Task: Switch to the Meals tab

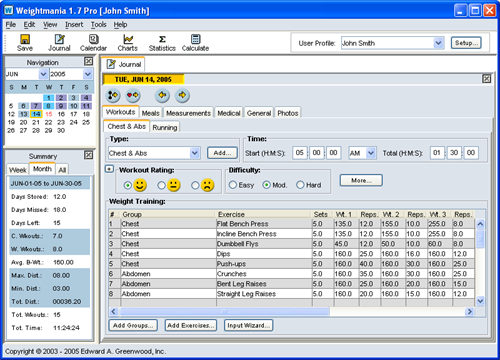Action: coord(151,113)
